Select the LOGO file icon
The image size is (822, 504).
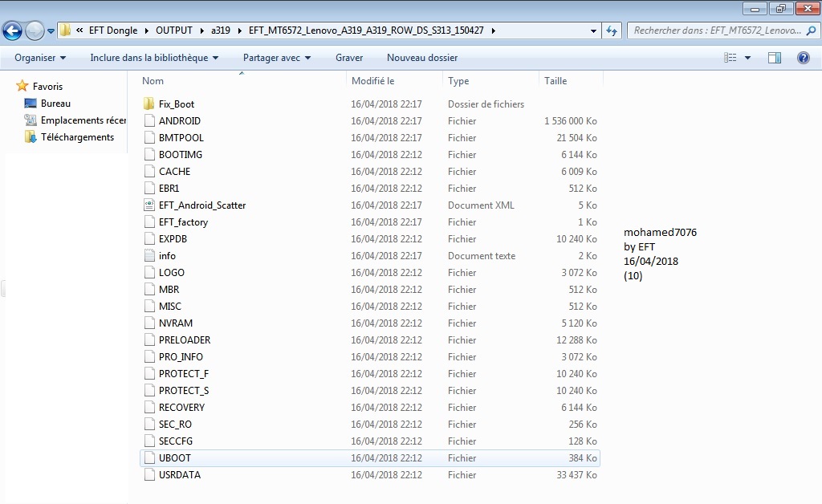(x=149, y=272)
